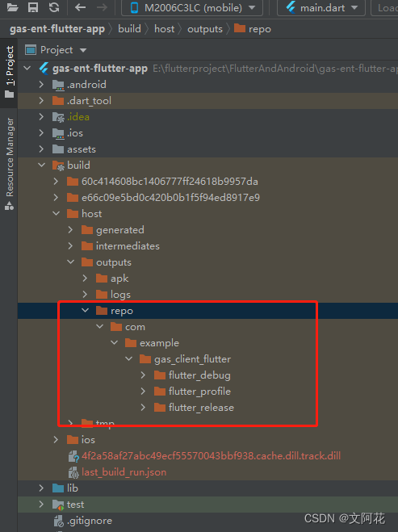Select the gas_client_flutter folder name

[x=192, y=359]
